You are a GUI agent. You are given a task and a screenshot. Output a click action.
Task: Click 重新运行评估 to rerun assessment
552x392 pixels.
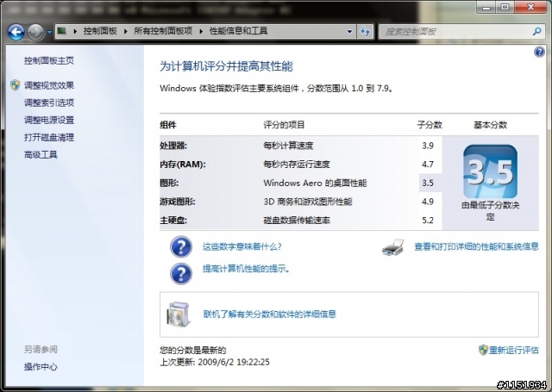click(514, 350)
